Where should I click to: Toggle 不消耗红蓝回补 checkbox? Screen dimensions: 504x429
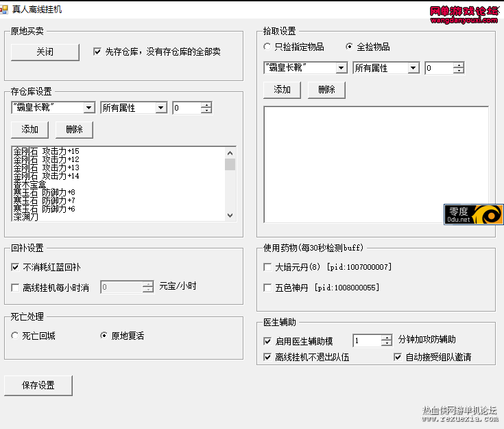pyautogui.click(x=15, y=267)
